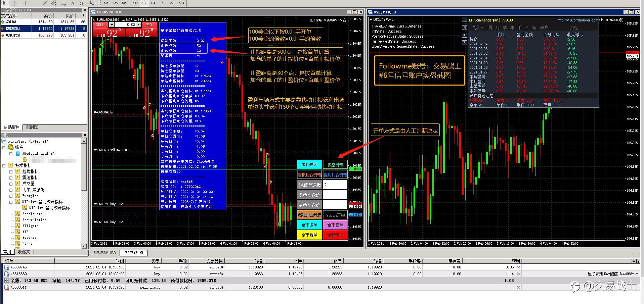This screenshot has height=304, width=644.
Task: Click the 做空开启 toggle button
Action: coord(335,164)
